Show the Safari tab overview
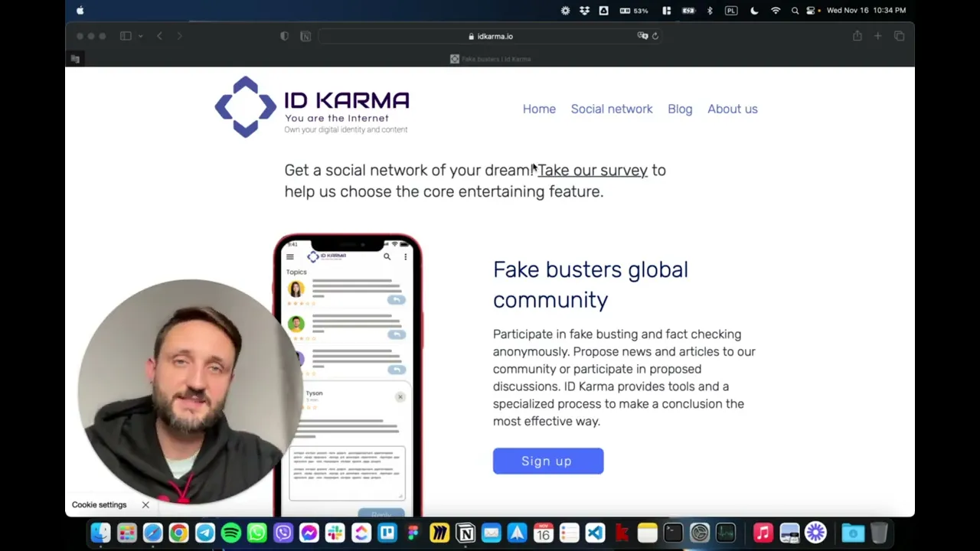980x551 pixels. pos(900,36)
